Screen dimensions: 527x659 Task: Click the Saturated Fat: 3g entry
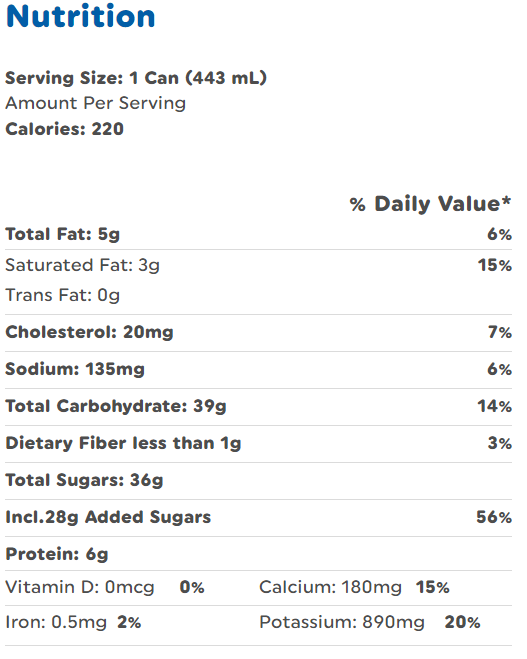pos(82,265)
